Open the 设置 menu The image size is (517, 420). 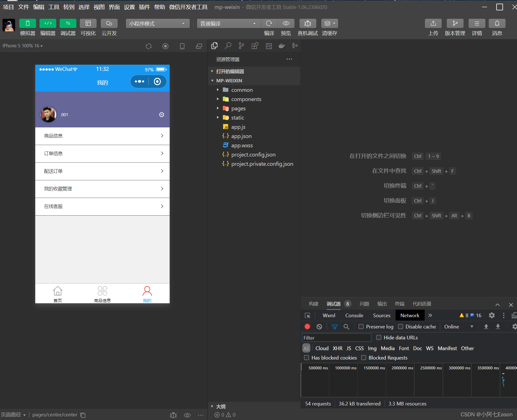click(x=129, y=7)
